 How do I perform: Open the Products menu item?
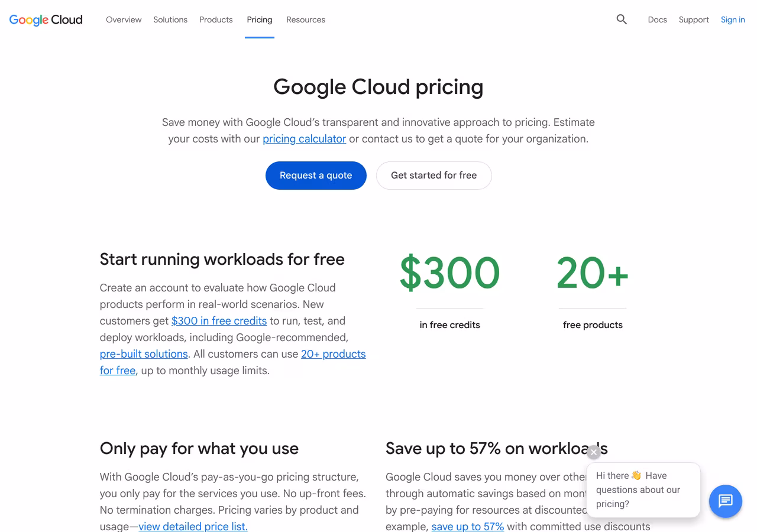pyautogui.click(x=216, y=20)
